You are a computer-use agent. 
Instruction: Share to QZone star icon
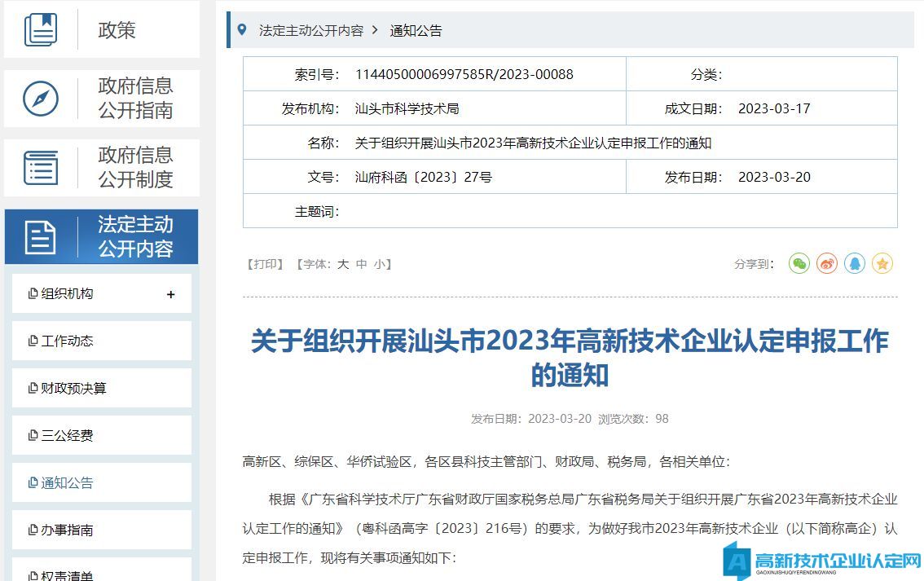tap(882, 263)
